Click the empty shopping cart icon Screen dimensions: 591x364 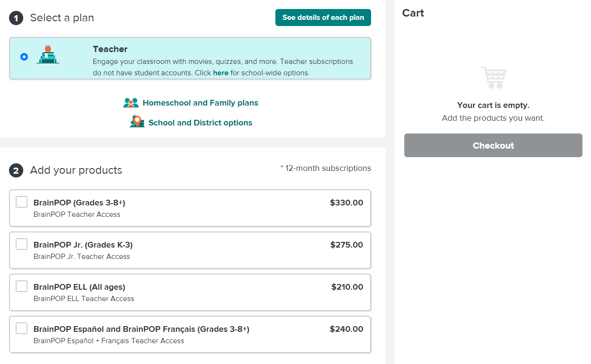pyautogui.click(x=493, y=77)
